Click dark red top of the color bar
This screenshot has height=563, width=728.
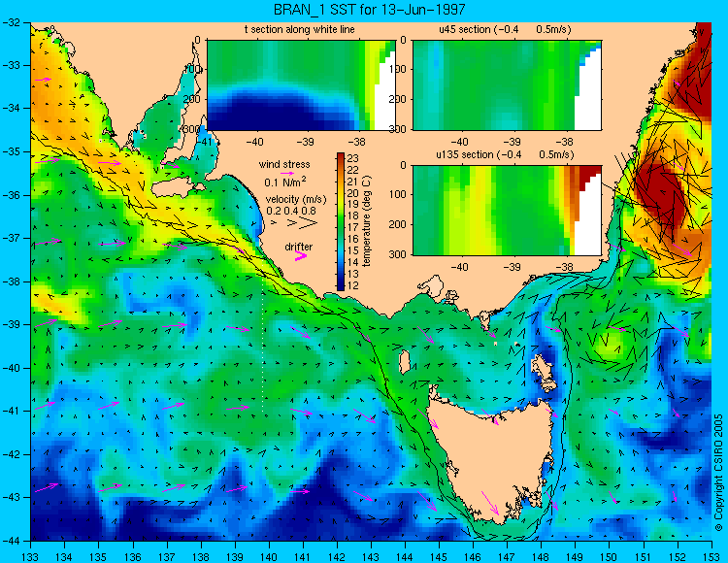point(341,156)
